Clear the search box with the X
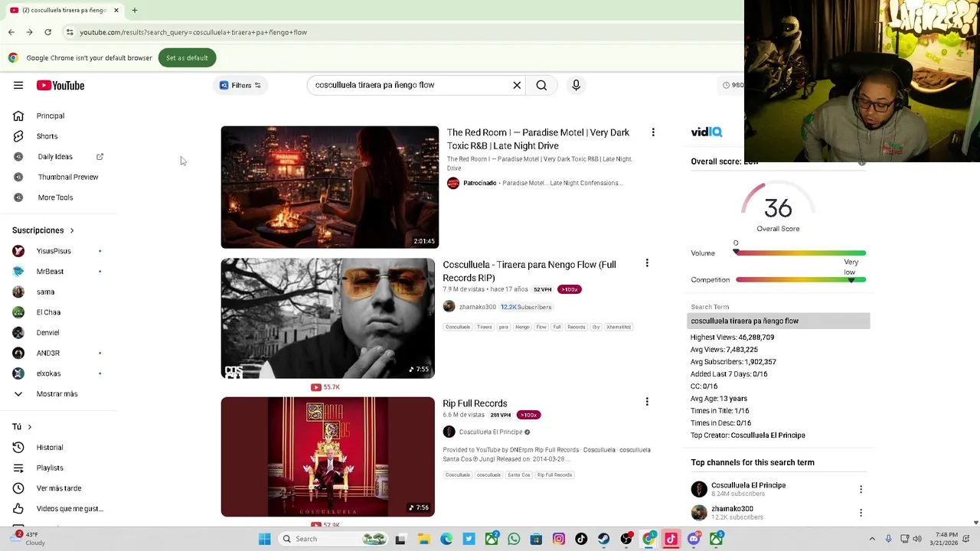 tap(517, 85)
